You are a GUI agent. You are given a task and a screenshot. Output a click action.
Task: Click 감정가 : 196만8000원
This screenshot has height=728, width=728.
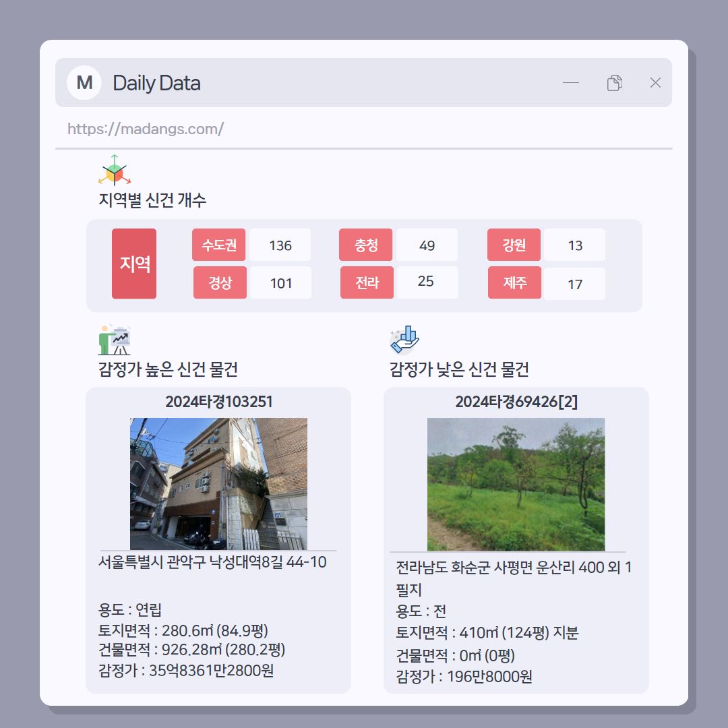pos(464,677)
